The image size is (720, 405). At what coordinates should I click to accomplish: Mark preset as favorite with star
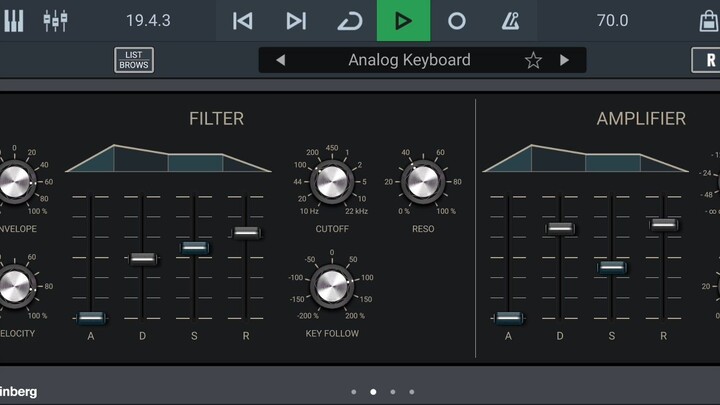tap(533, 60)
